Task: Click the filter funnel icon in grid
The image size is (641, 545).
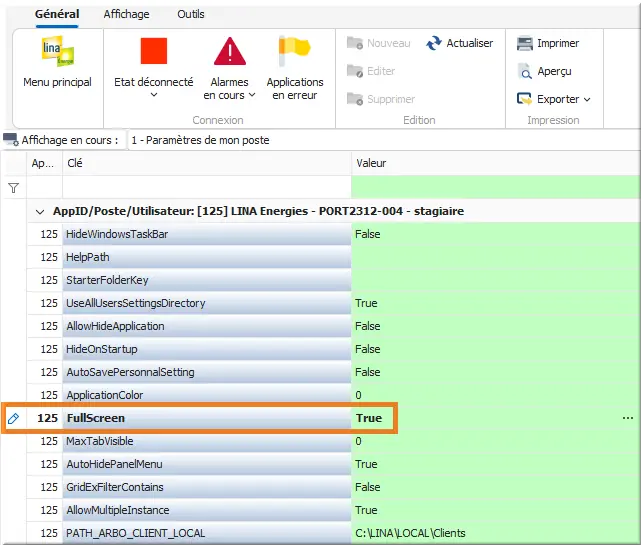Action: (13, 188)
